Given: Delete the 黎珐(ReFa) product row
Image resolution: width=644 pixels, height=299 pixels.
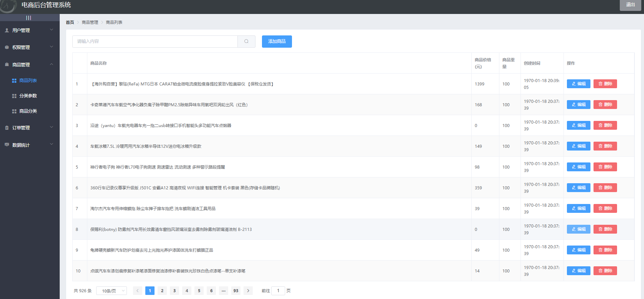Looking at the screenshot, I should click(605, 84).
